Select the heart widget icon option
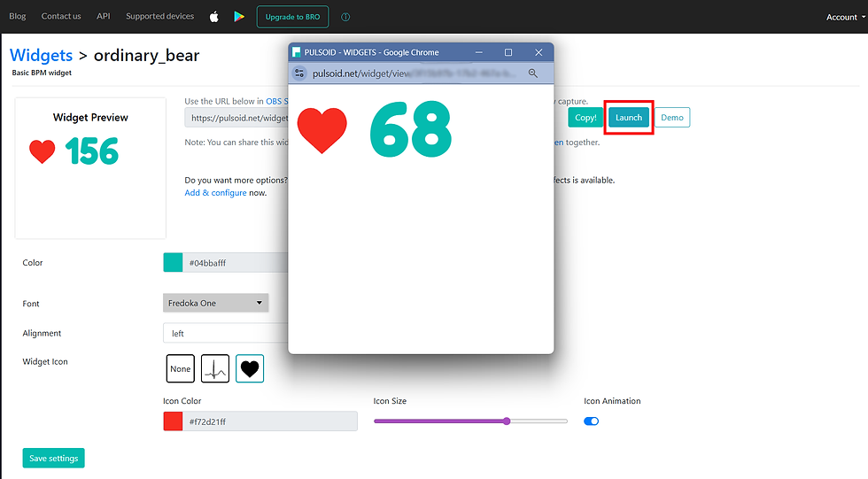 pyautogui.click(x=250, y=368)
